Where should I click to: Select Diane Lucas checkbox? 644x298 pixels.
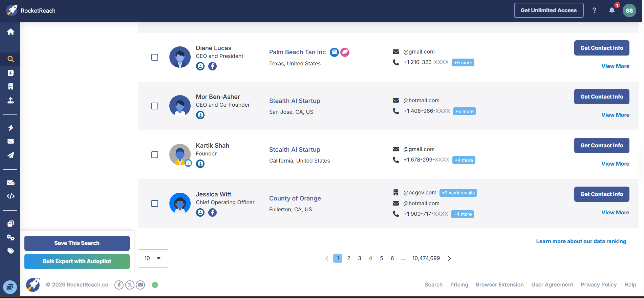point(155,57)
